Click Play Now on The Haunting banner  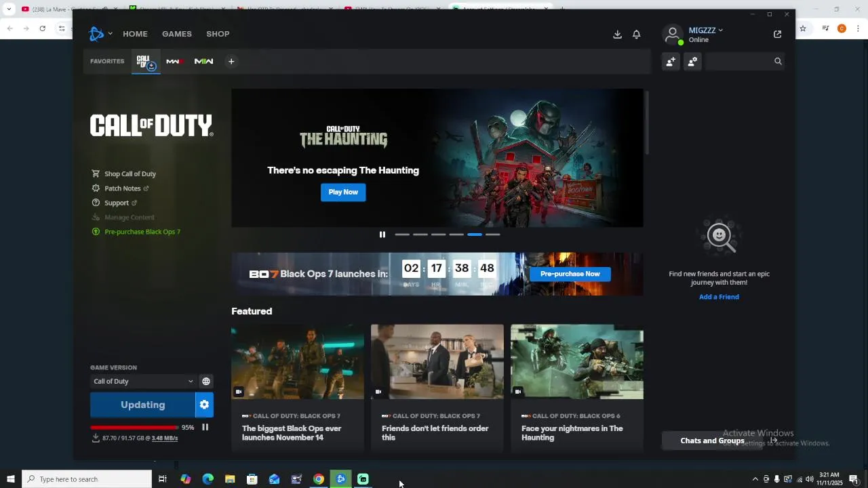click(343, 192)
